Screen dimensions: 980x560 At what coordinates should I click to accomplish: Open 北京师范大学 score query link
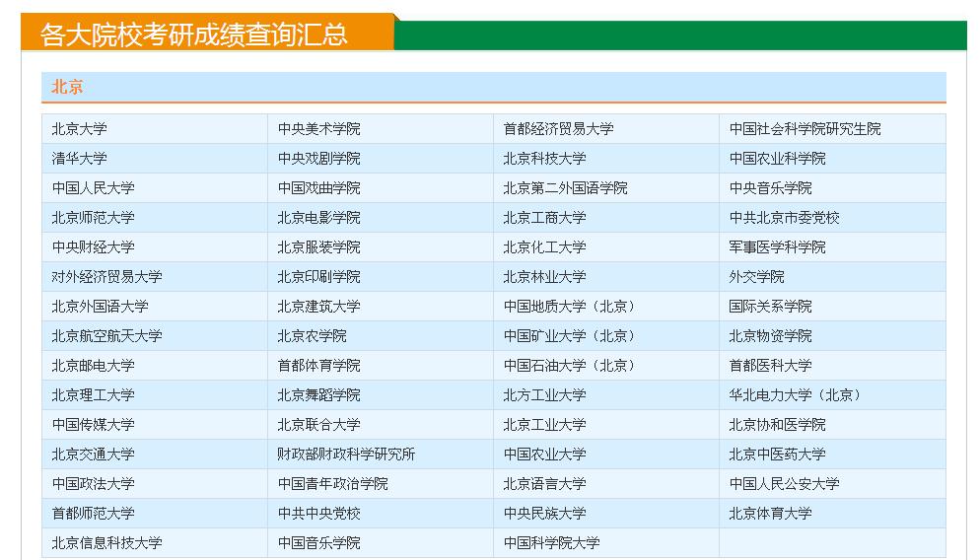(x=94, y=218)
